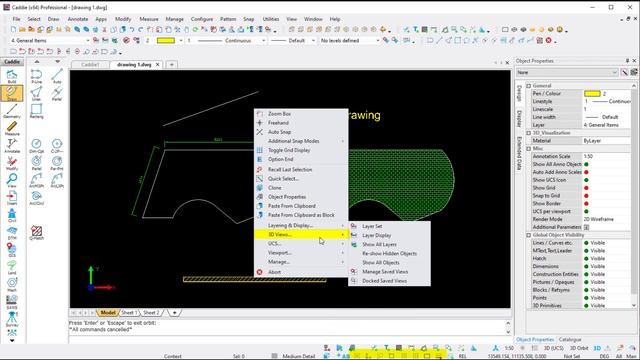This screenshot has width=640, height=360.
Task: Choose Quick Select from context menu
Action: [301, 179]
